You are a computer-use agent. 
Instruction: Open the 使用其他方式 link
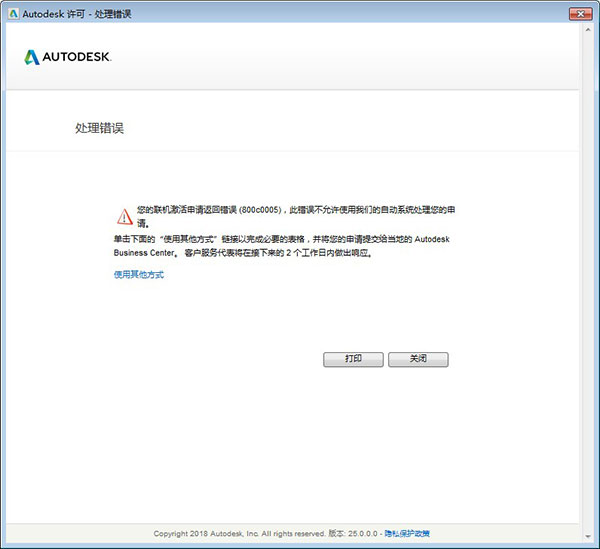[138, 274]
